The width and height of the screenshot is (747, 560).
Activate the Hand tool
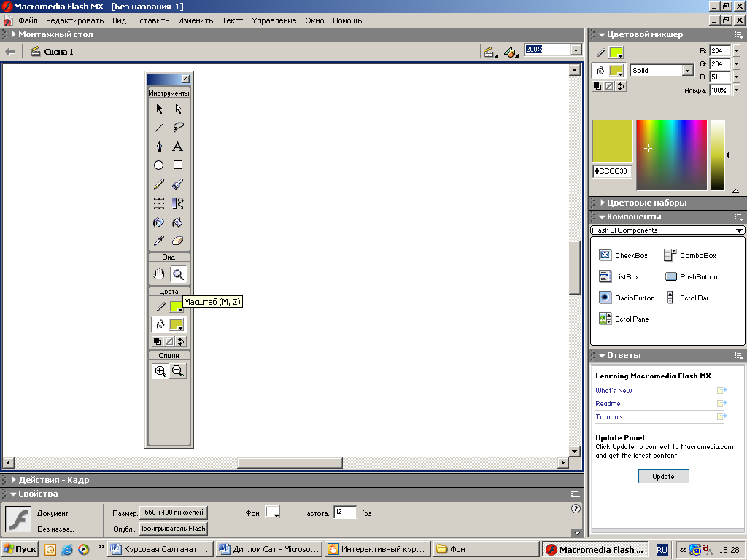pyautogui.click(x=159, y=274)
